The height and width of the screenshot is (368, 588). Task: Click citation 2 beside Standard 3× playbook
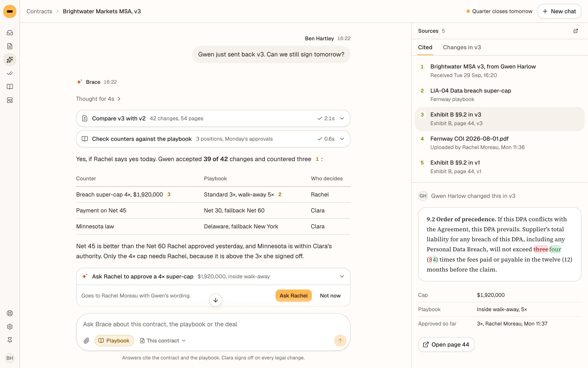point(280,194)
